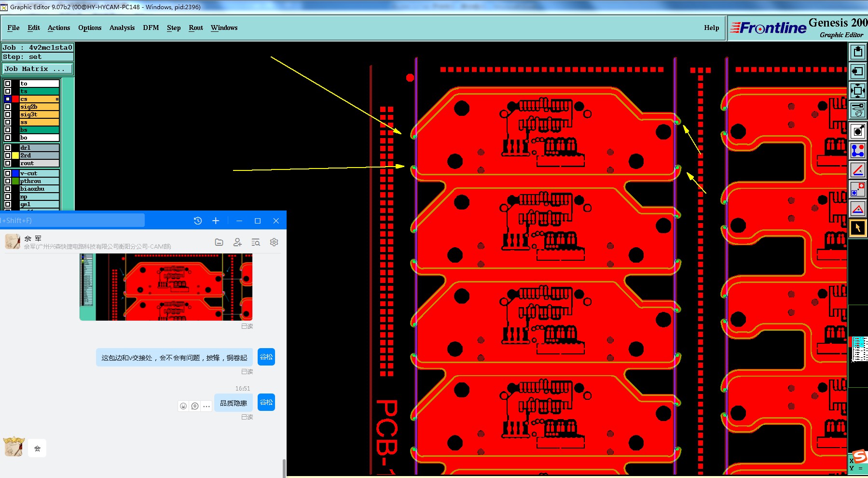Open the Options menu
Screen dimensions: 868x478
coord(90,28)
